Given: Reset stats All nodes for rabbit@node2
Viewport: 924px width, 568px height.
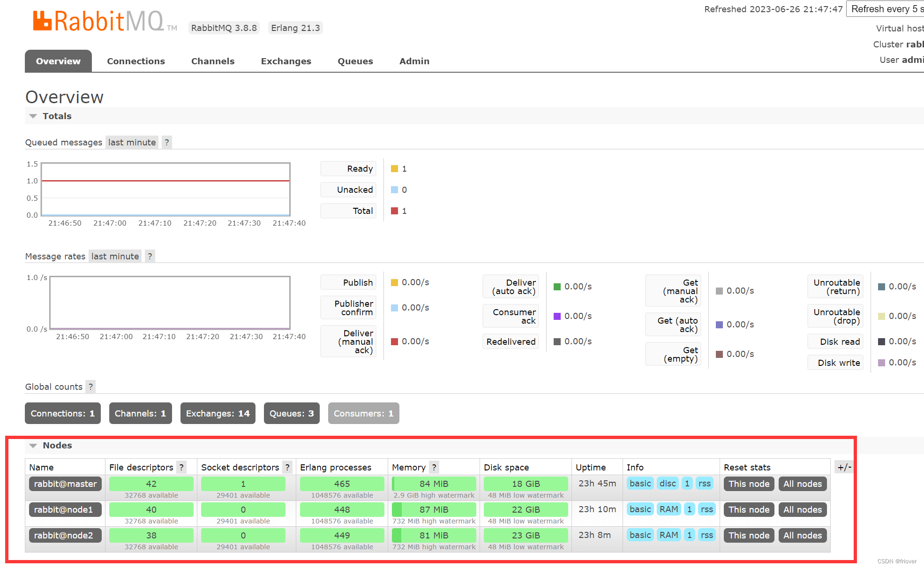Looking at the screenshot, I should (x=803, y=535).
